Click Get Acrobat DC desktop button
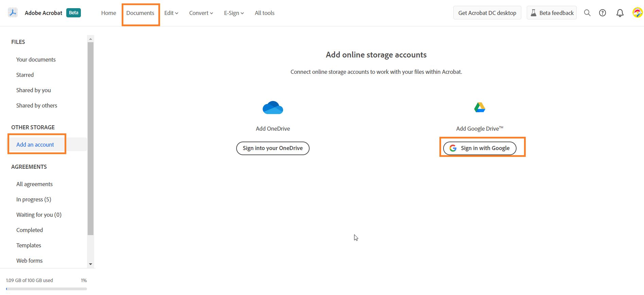This screenshot has width=644, height=295. [x=487, y=13]
